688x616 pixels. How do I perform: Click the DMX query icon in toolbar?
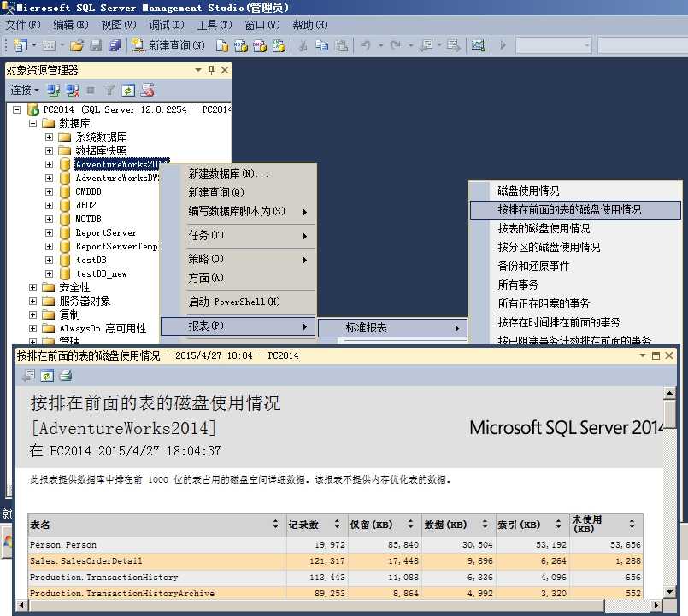260,45
